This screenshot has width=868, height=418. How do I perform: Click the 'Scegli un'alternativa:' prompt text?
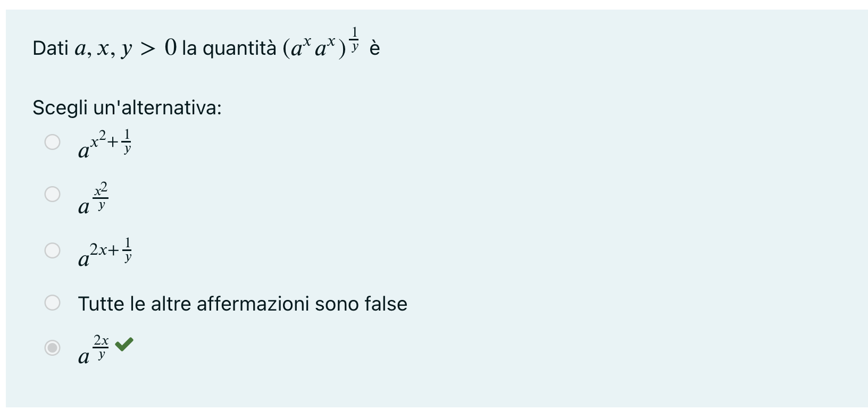coord(127,108)
